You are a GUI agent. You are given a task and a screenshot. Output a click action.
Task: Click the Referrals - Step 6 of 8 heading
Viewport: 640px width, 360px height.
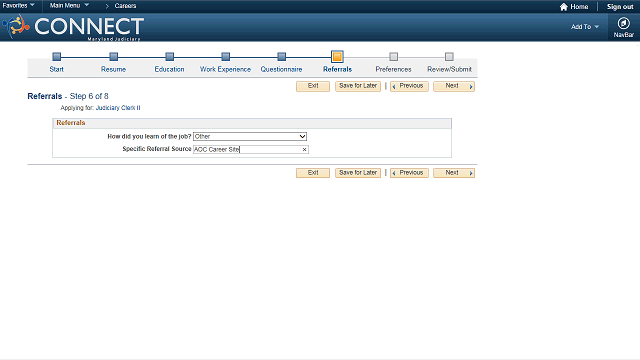pos(68,96)
